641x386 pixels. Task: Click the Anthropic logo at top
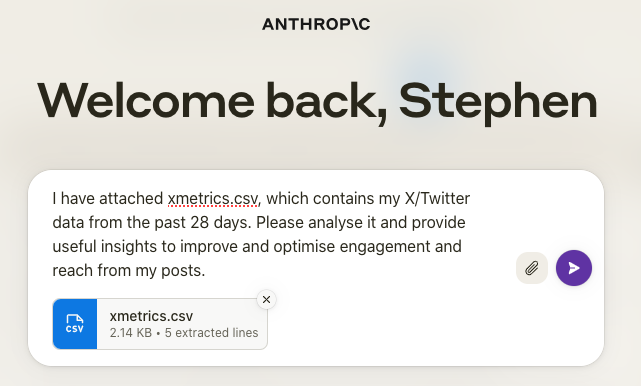tap(316, 24)
